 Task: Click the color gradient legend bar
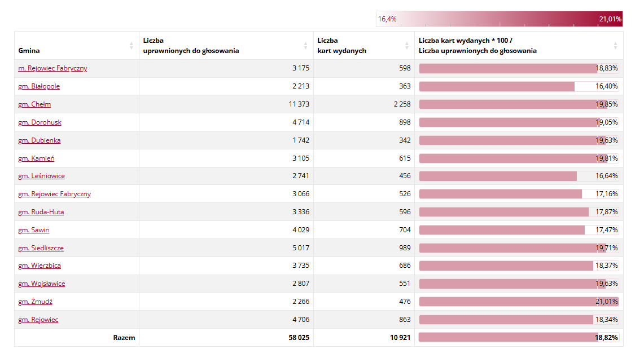coord(499,19)
